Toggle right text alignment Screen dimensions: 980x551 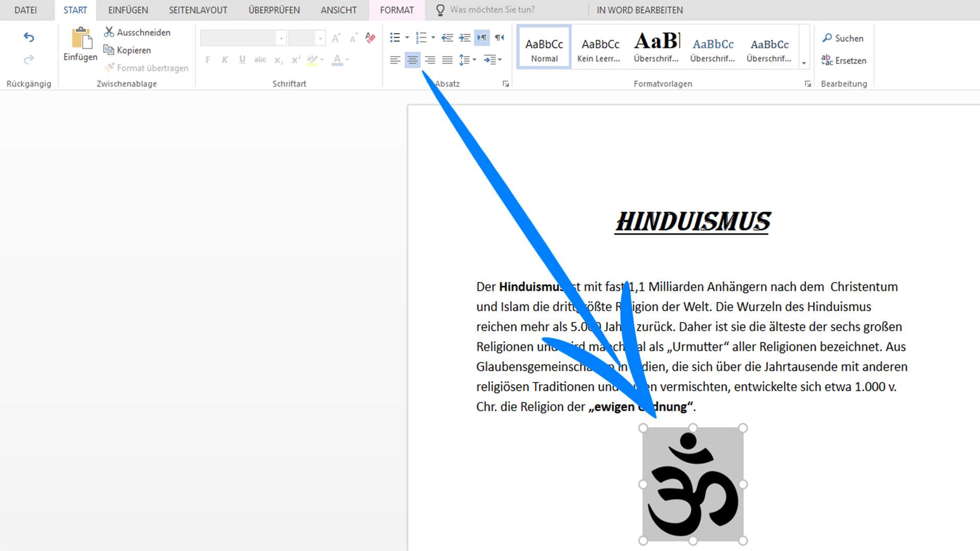tap(430, 60)
